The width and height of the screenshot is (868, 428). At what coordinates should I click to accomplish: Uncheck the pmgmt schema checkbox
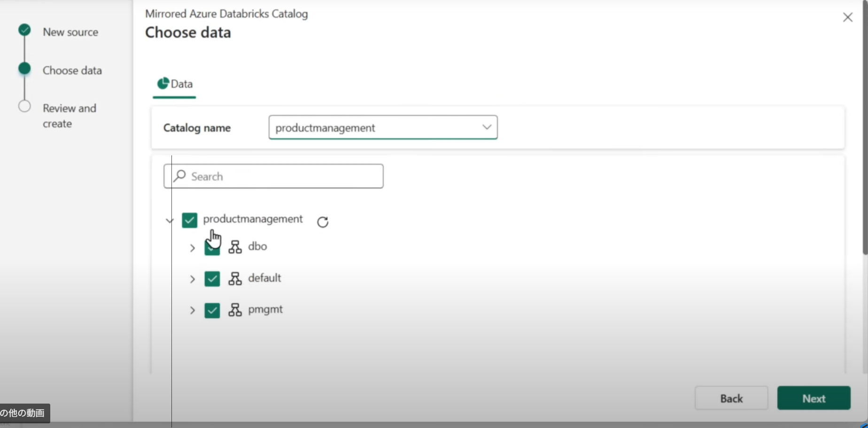[212, 310]
